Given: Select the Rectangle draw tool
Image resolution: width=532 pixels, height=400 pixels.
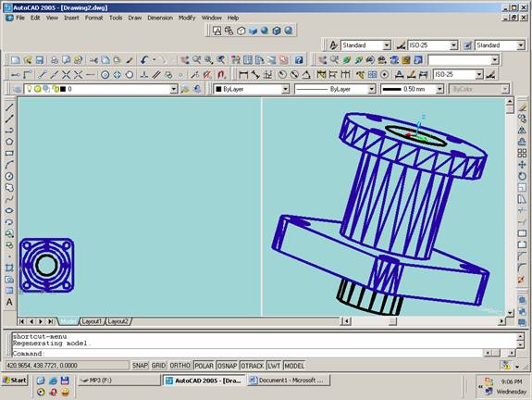Looking at the screenshot, I should (x=9, y=153).
